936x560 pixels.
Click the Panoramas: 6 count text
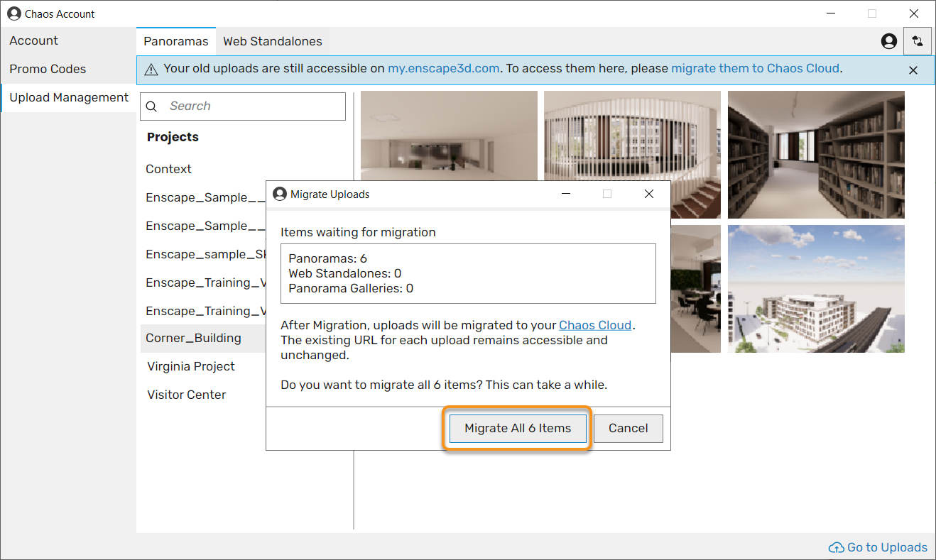tap(327, 258)
